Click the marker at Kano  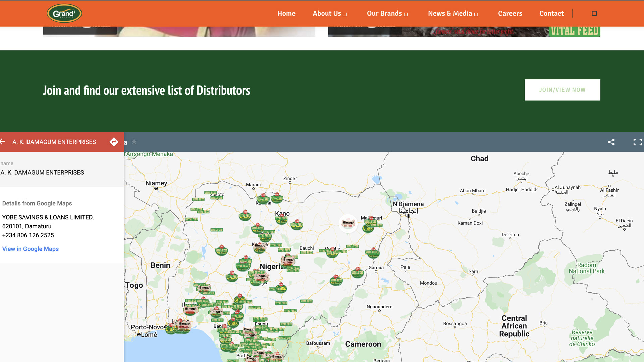pos(281,220)
